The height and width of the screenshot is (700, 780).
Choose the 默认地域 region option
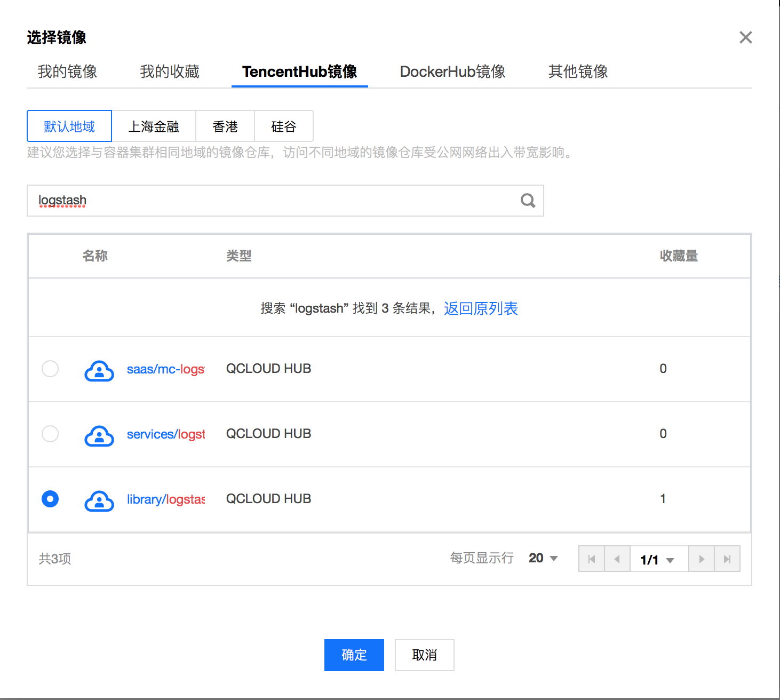(x=69, y=126)
